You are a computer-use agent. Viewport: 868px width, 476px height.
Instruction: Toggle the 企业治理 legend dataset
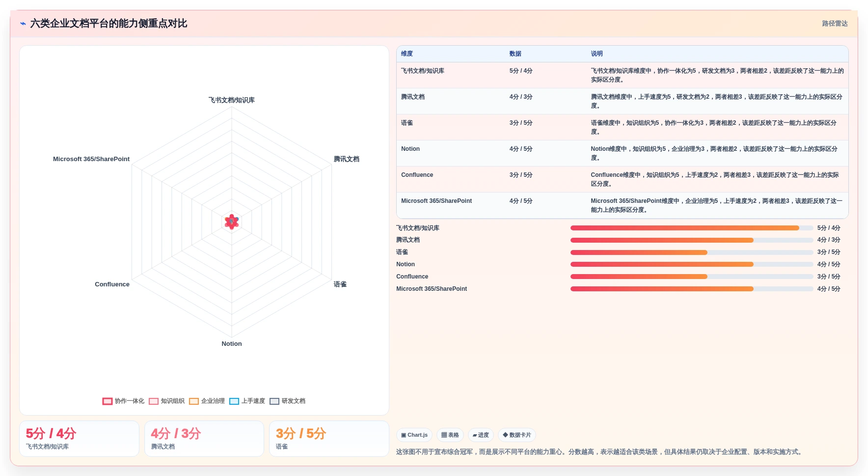click(207, 401)
